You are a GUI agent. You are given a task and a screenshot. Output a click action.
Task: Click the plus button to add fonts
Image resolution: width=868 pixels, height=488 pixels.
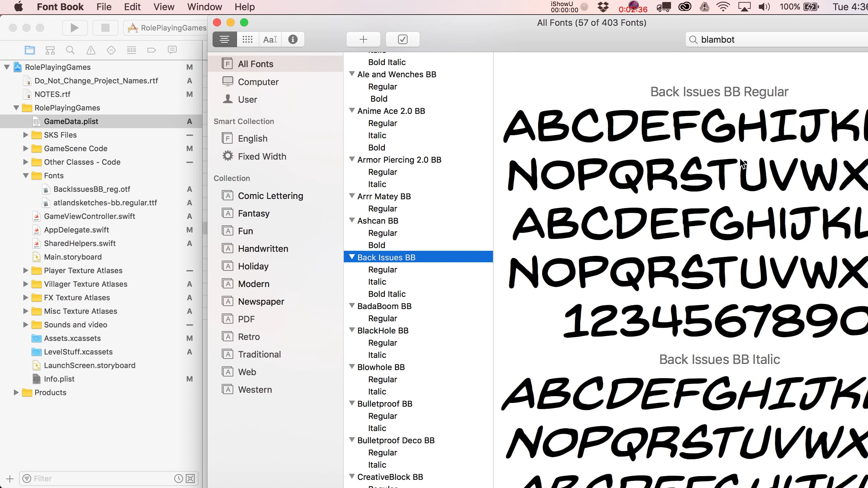(363, 39)
